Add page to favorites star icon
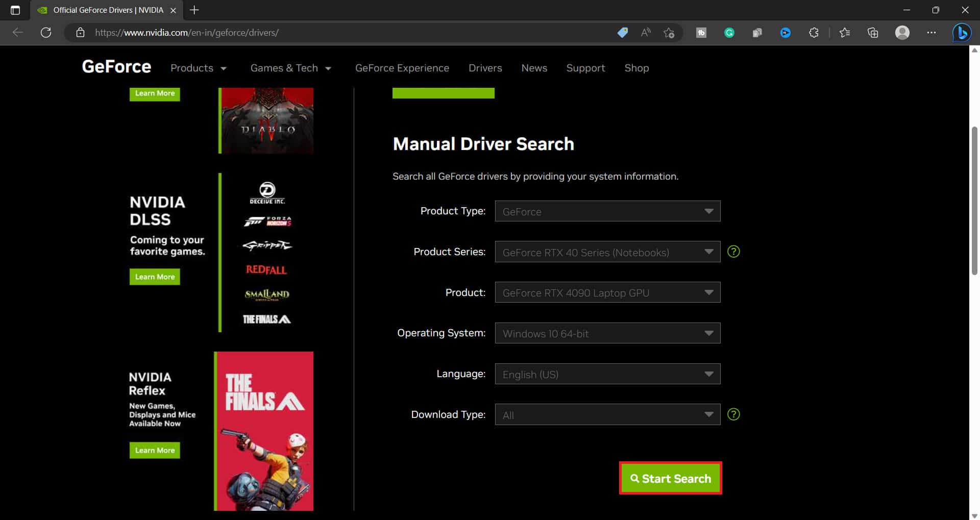Viewport: 980px width, 520px height. (x=669, y=33)
